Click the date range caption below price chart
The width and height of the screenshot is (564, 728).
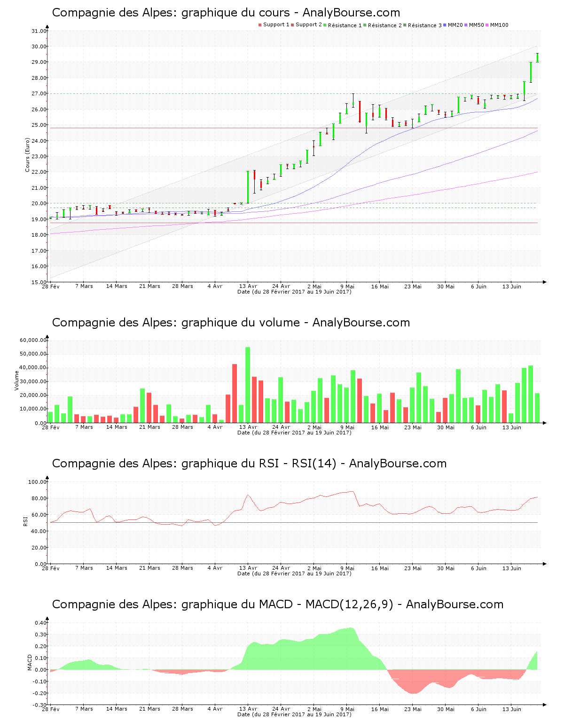point(294,292)
